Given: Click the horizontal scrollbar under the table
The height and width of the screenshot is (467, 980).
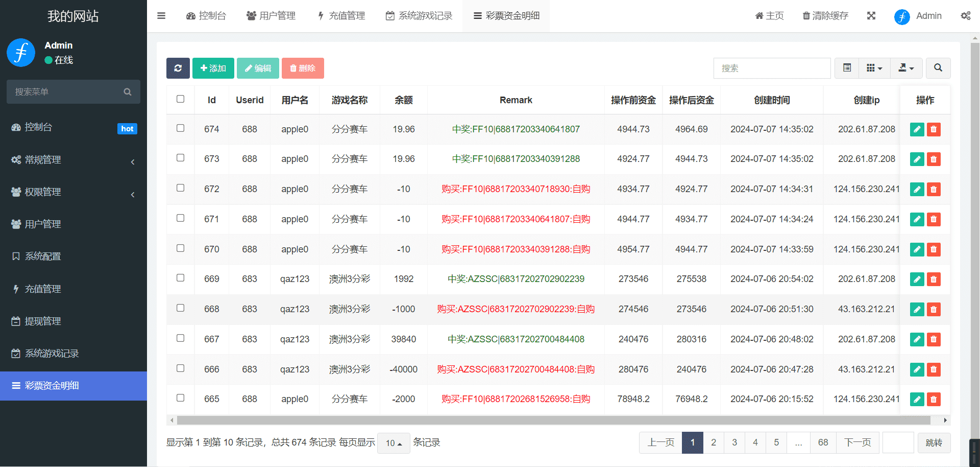Looking at the screenshot, I should tap(553, 420).
